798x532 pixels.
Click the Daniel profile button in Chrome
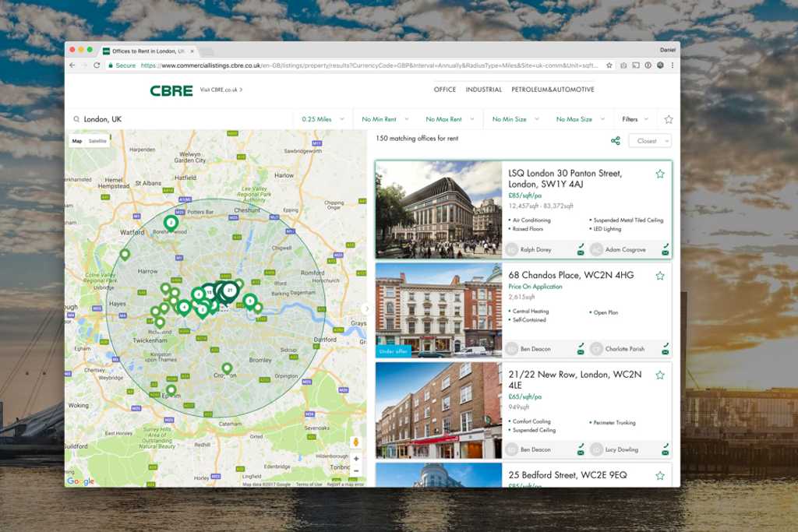(668, 50)
